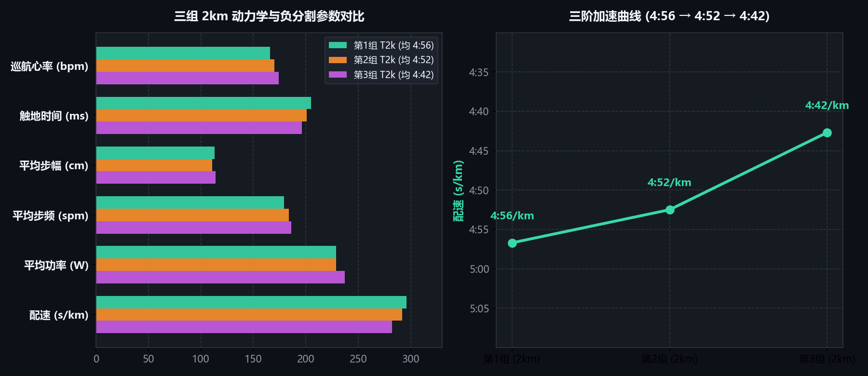
Task: Click the purple 平均功率 bar
Action: (x=220, y=277)
